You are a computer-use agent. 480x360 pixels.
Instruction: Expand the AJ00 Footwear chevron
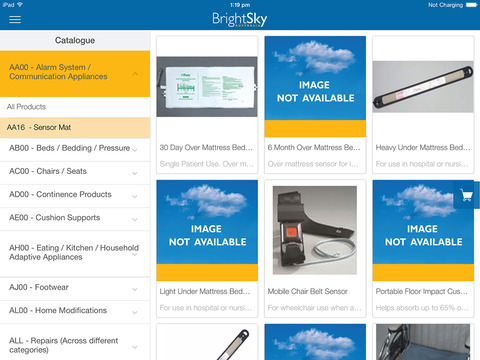coord(135,289)
